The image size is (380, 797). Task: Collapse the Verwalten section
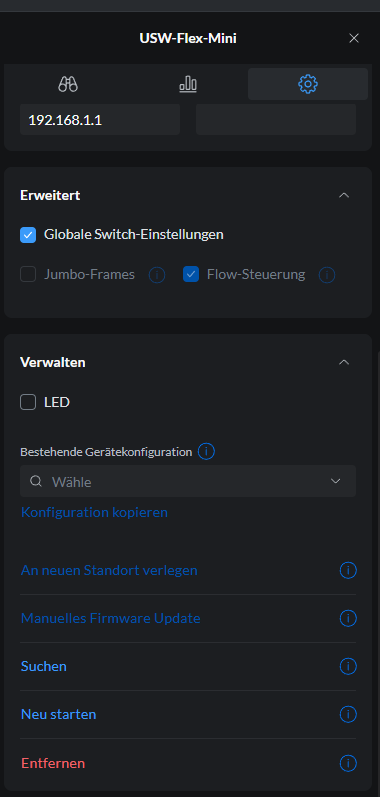tap(344, 362)
